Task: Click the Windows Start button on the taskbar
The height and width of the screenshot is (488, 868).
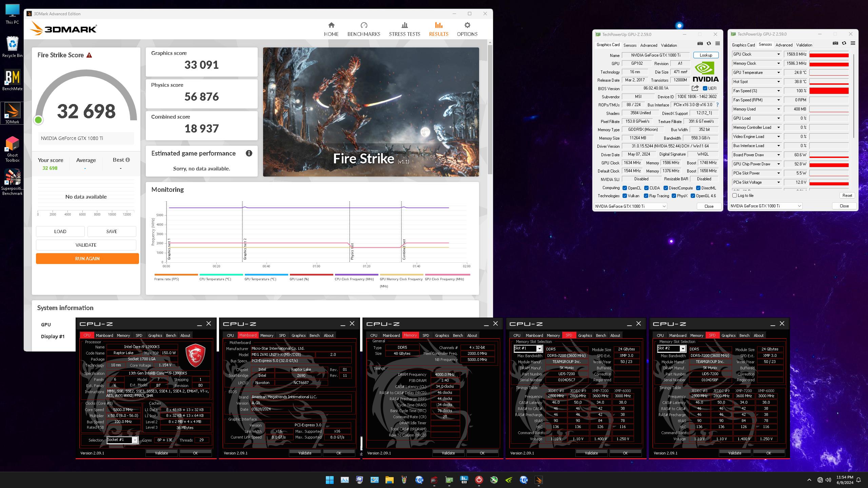Action: coord(329,480)
